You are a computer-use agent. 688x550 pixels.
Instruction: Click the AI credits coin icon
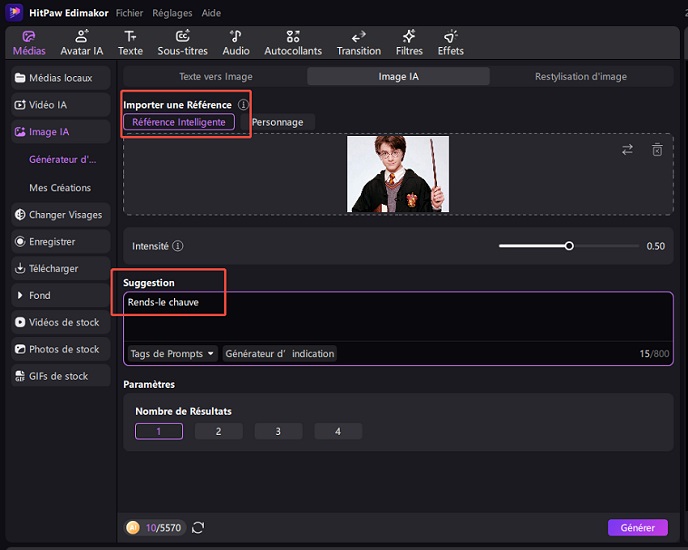coord(133,527)
